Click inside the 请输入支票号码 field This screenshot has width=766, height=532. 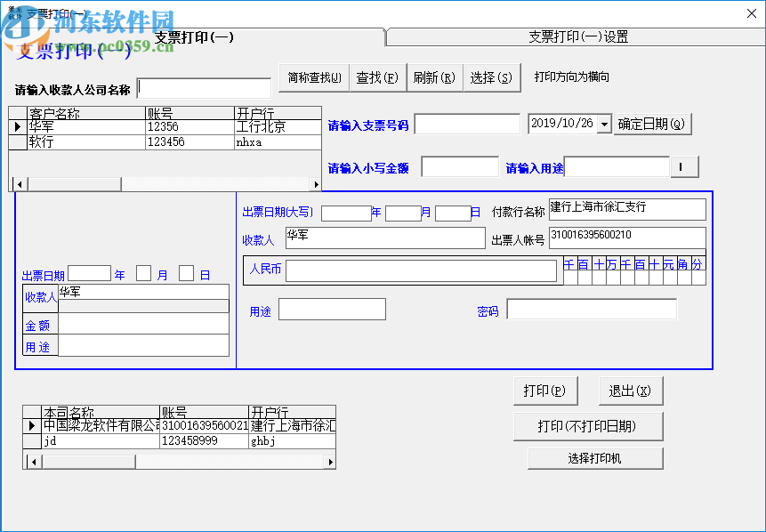pos(469,124)
